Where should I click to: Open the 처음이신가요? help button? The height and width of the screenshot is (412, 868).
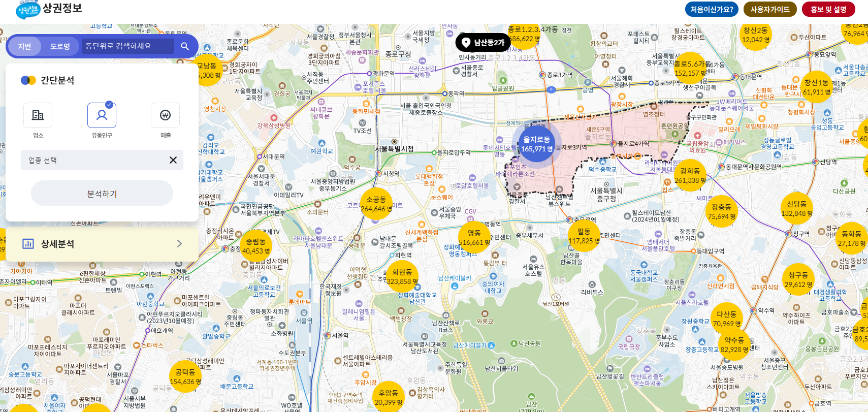(x=712, y=9)
